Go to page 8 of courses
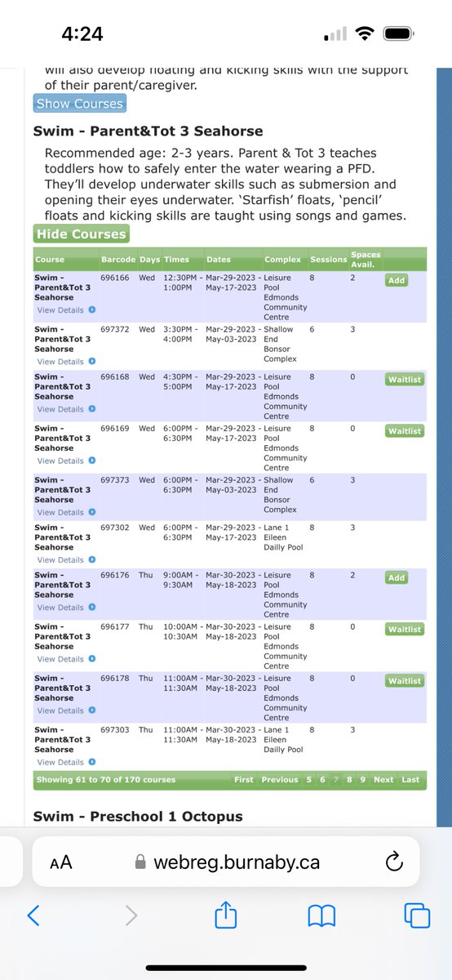The height and width of the screenshot is (980, 452). [349, 779]
